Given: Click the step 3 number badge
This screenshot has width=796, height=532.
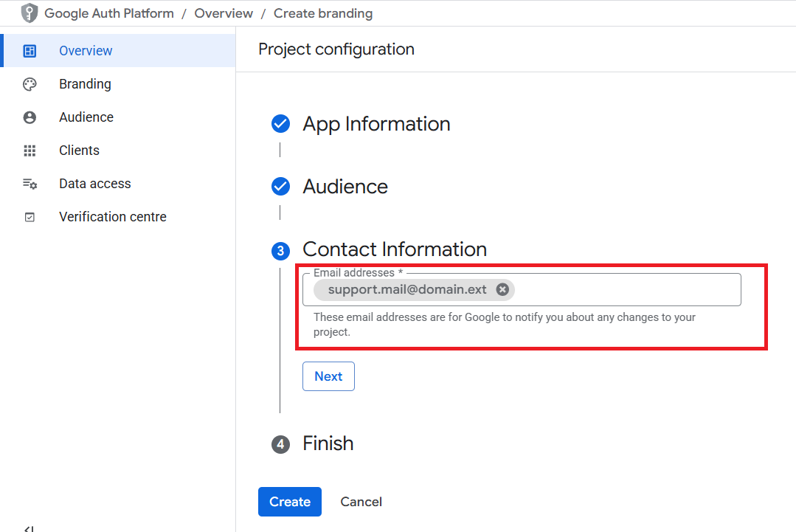Looking at the screenshot, I should [x=280, y=251].
